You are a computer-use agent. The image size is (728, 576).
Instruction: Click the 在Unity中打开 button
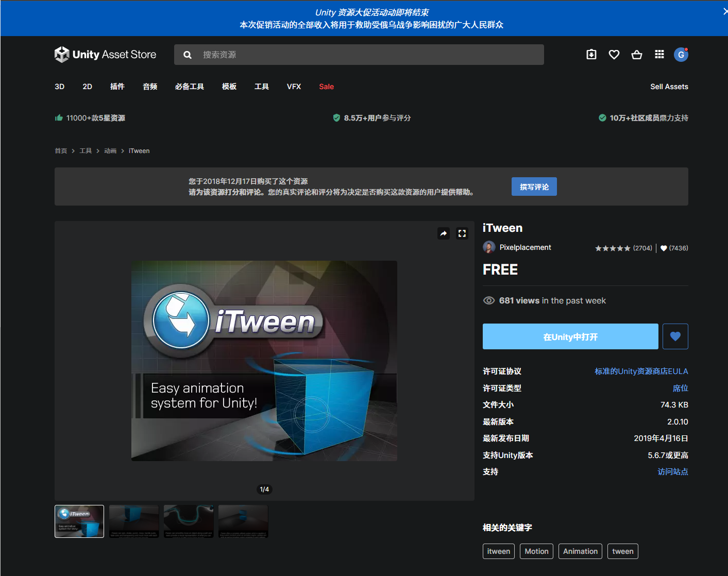570,336
